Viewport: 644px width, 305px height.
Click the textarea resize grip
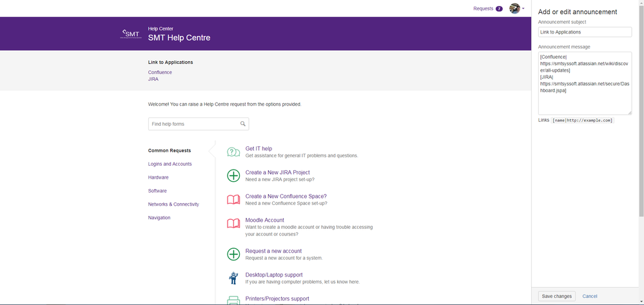tap(630, 113)
